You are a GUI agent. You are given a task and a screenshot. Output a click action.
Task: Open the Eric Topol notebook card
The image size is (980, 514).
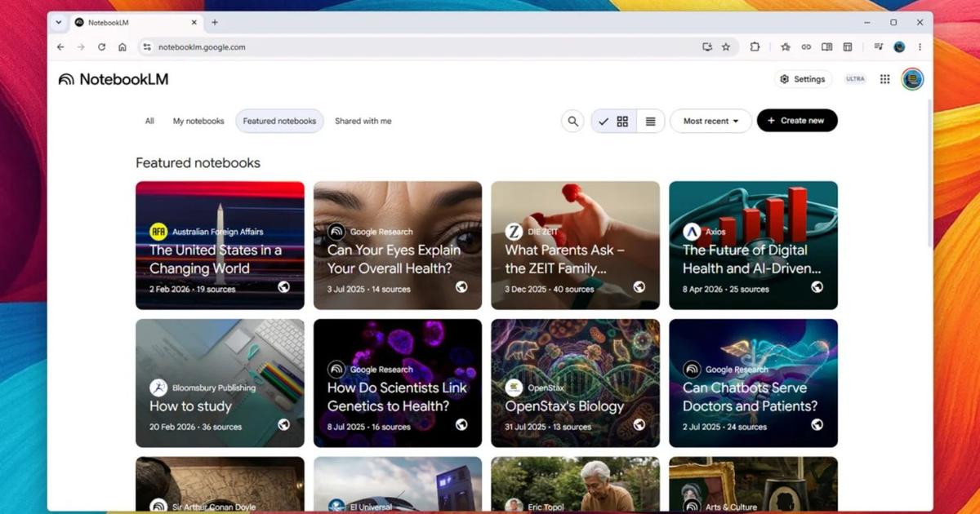[x=575, y=484]
